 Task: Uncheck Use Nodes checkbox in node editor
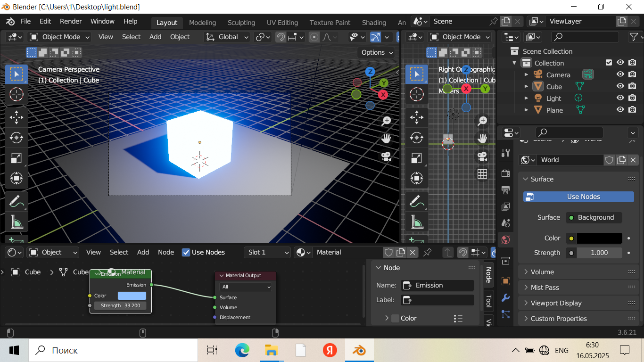click(x=186, y=252)
